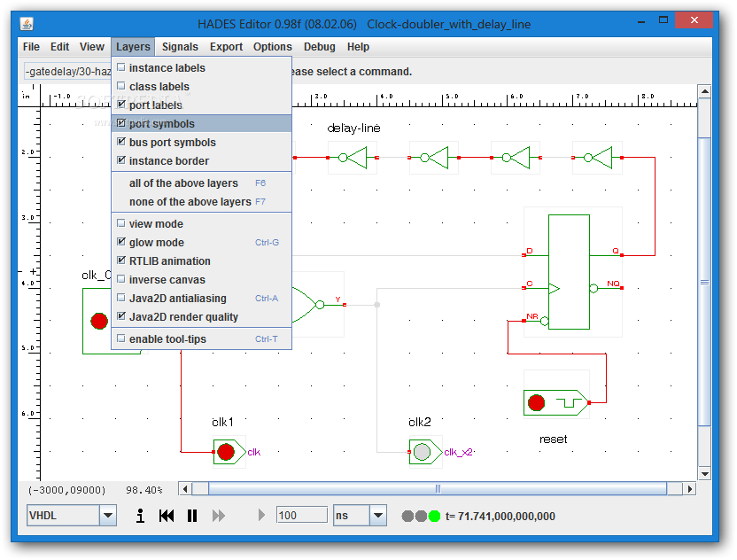Enable view mode checkbox
737x560 pixels.
(202, 224)
